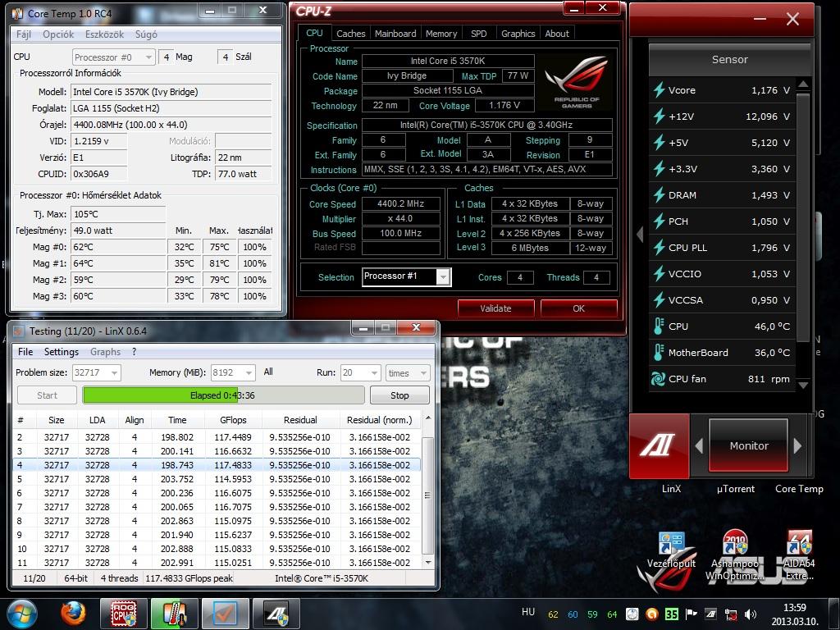Open the Súgó menu in Core Temp

[146, 34]
